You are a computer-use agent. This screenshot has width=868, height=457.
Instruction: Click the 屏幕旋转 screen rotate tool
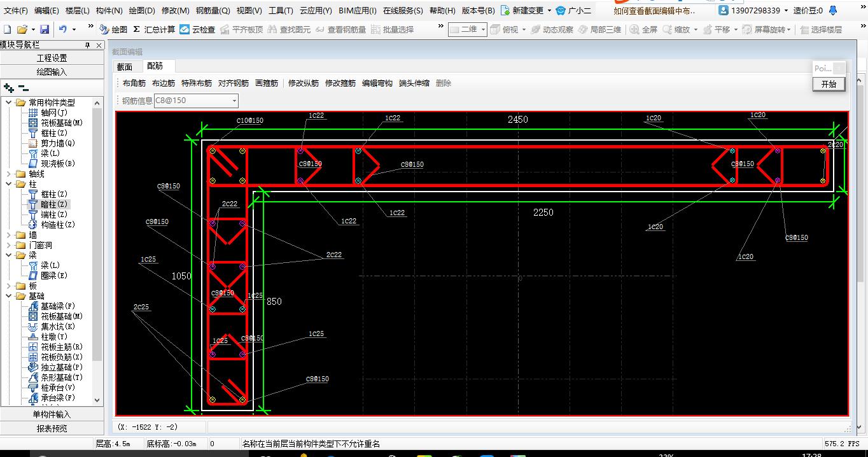(x=763, y=29)
